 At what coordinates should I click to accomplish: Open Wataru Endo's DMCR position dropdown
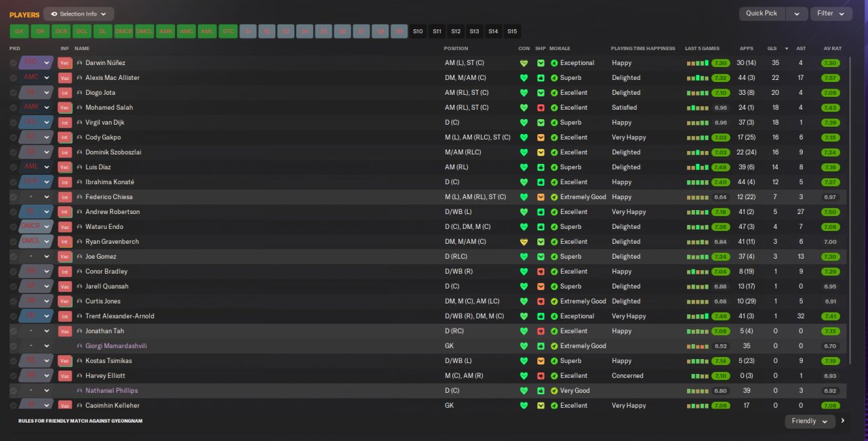coord(36,227)
